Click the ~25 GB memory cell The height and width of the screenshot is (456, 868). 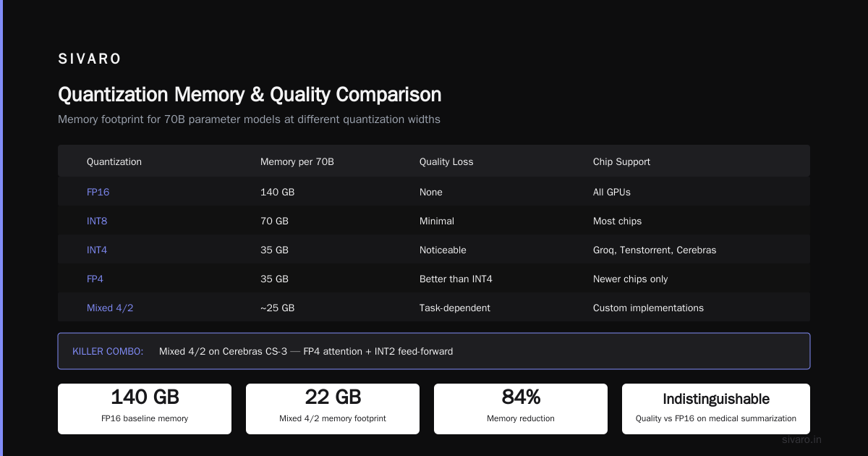tap(277, 308)
